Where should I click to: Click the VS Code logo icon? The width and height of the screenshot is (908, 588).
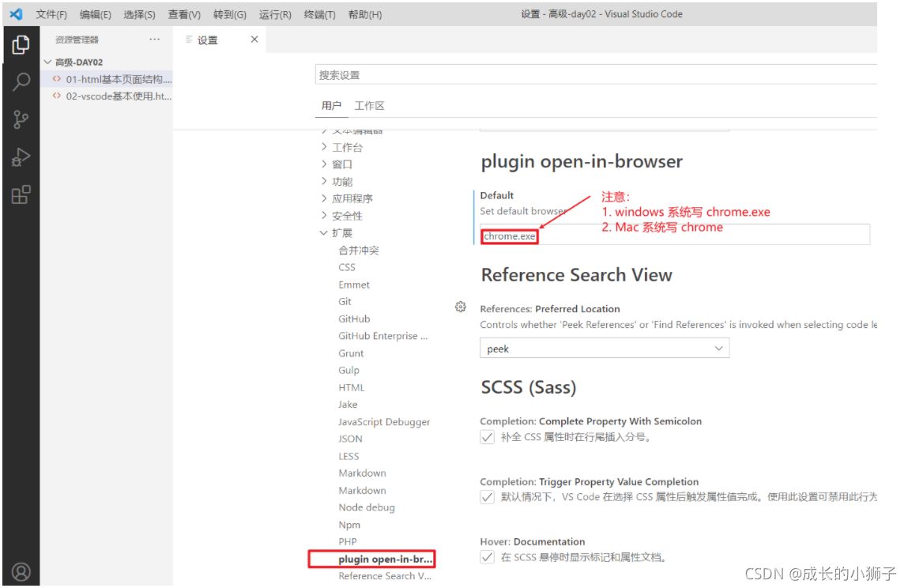(17, 14)
